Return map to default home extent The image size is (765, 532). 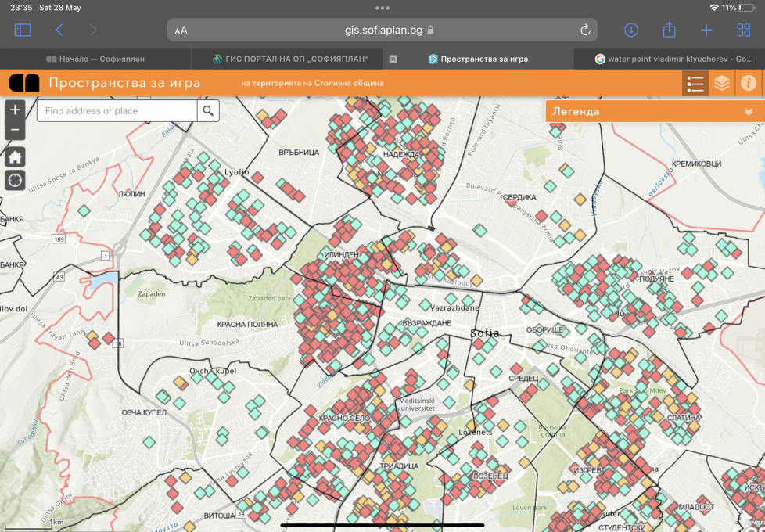pyautogui.click(x=15, y=157)
